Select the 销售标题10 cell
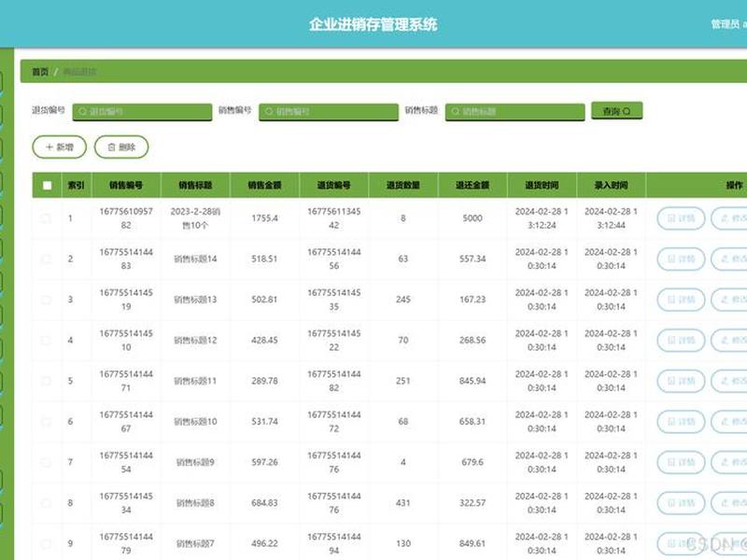 (195, 422)
